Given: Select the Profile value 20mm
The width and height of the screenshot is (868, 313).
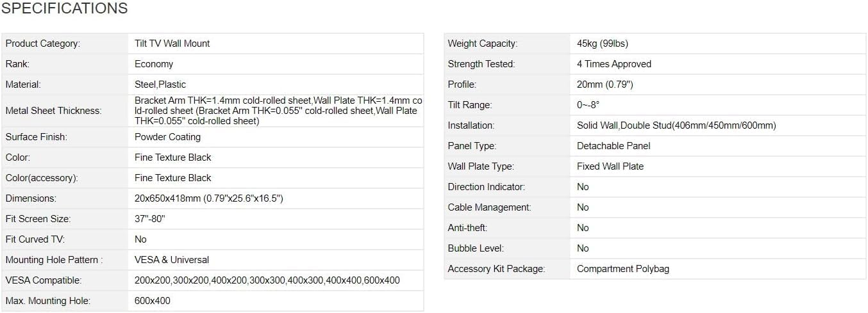Looking at the screenshot, I should click(605, 84).
